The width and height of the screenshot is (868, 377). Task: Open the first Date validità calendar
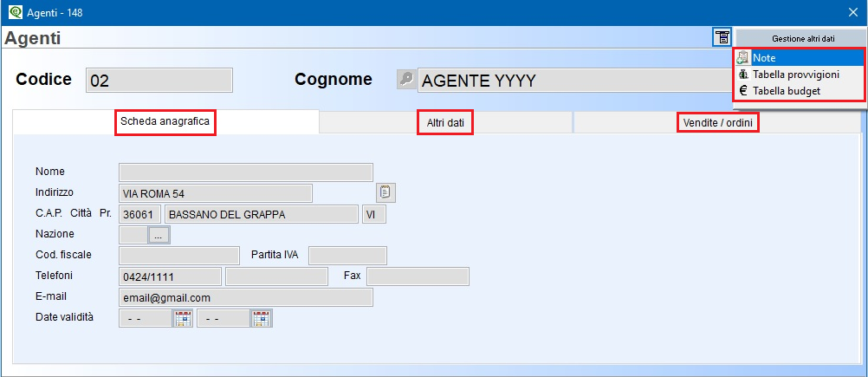coord(183,318)
